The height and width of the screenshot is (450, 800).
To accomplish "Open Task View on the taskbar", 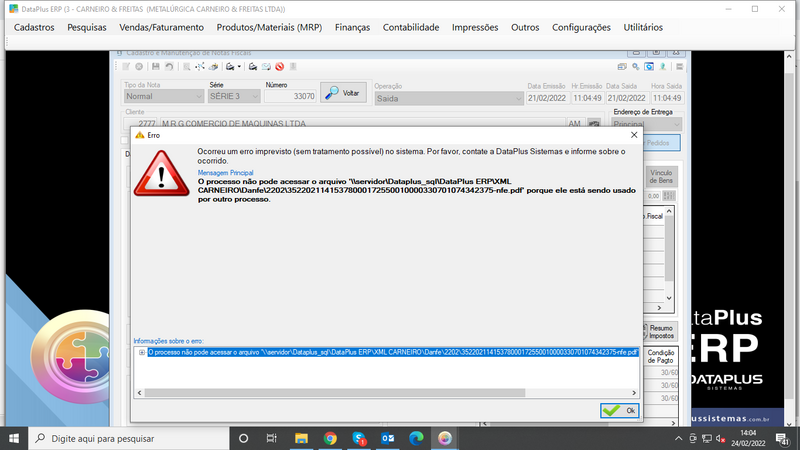I will coord(271,438).
